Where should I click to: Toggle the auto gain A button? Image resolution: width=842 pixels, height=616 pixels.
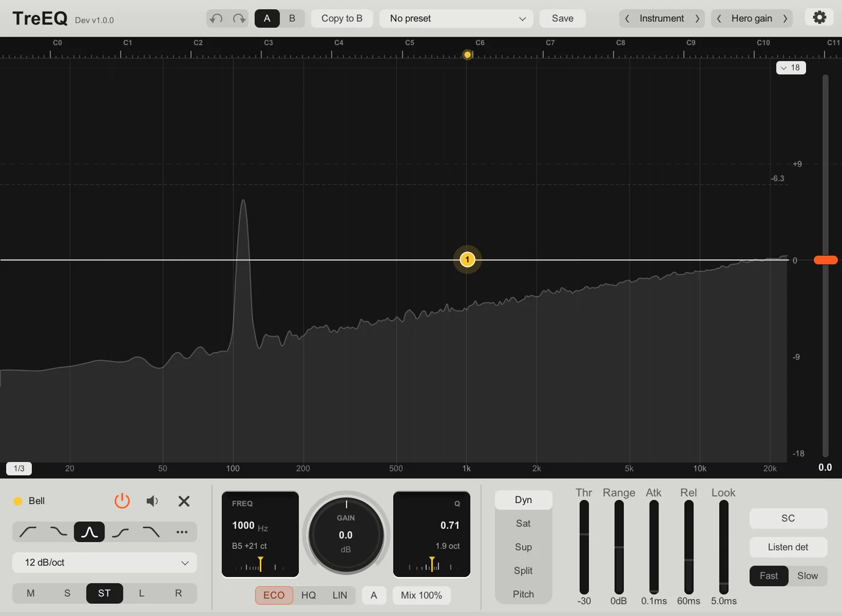[x=374, y=595]
